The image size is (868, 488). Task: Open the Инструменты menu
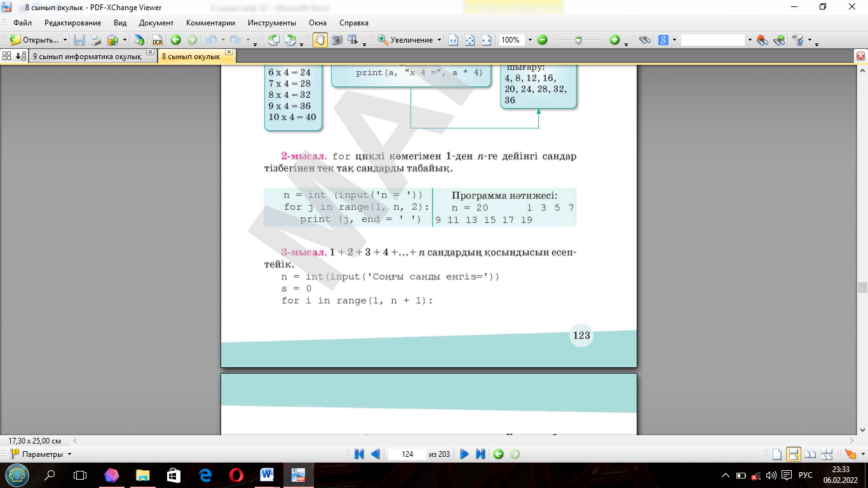pos(272,23)
